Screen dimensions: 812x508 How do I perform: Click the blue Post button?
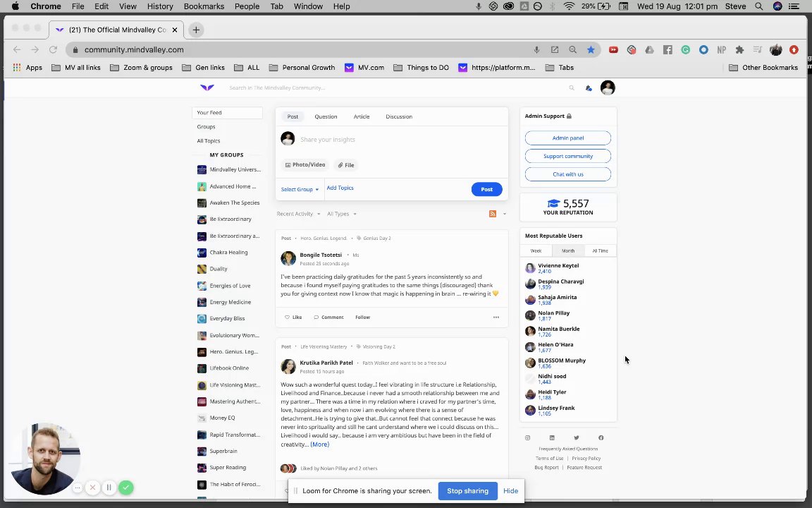[486, 189]
